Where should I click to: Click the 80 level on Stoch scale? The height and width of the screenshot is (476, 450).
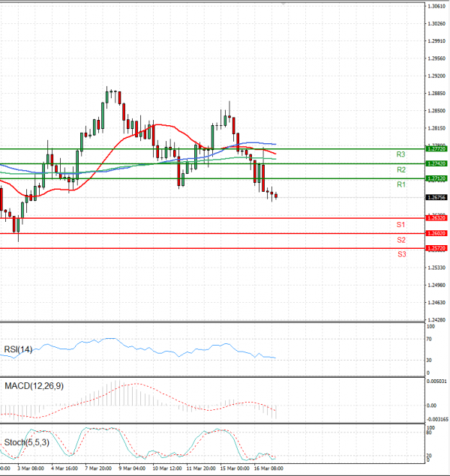click(x=429, y=433)
